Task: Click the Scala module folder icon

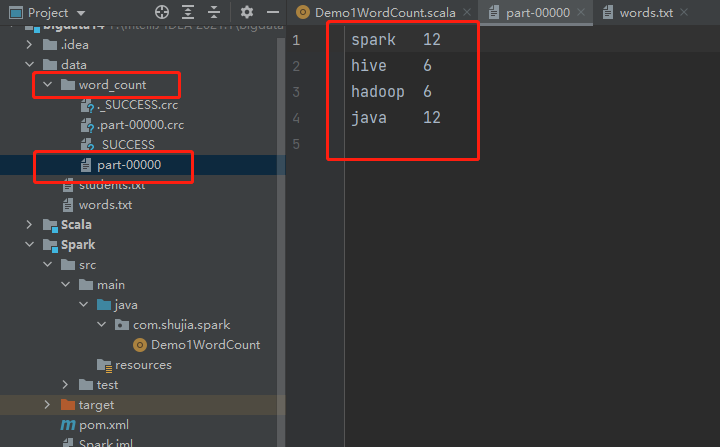Action: click(50, 225)
